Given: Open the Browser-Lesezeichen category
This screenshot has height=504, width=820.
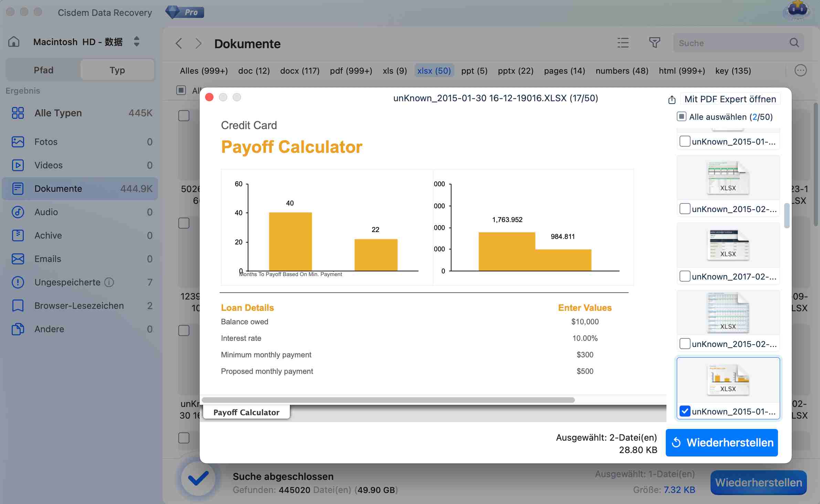Looking at the screenshot, I should pyautogui.click(x=79, y=306).
